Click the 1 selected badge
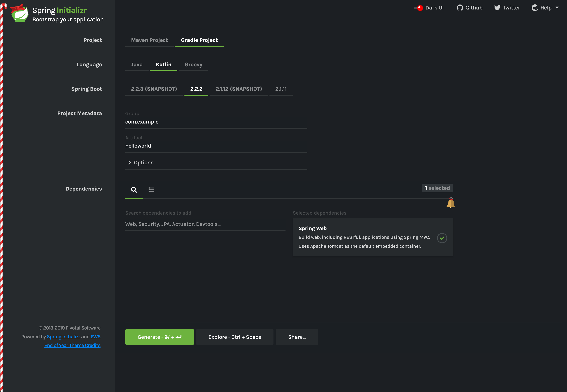567x392 pixels. (437, 188)
